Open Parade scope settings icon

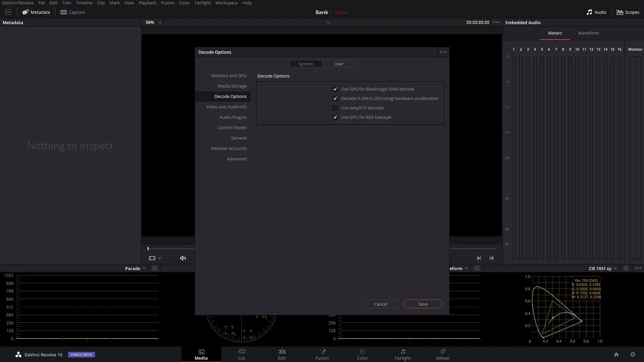tap(155, 268)
